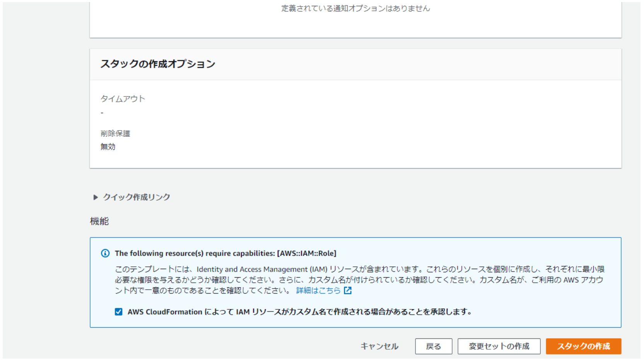Go back with the 戻る button
Image resolution: width=644 pixels, height=364 pixels.
pyautogui.click(x=434, y=346)
